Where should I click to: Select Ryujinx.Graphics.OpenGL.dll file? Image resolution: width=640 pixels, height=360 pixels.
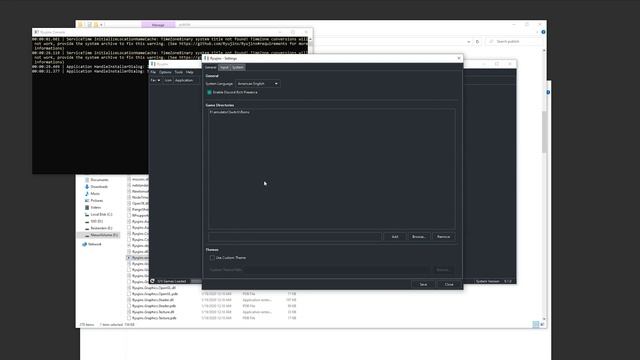coord(153,288)
